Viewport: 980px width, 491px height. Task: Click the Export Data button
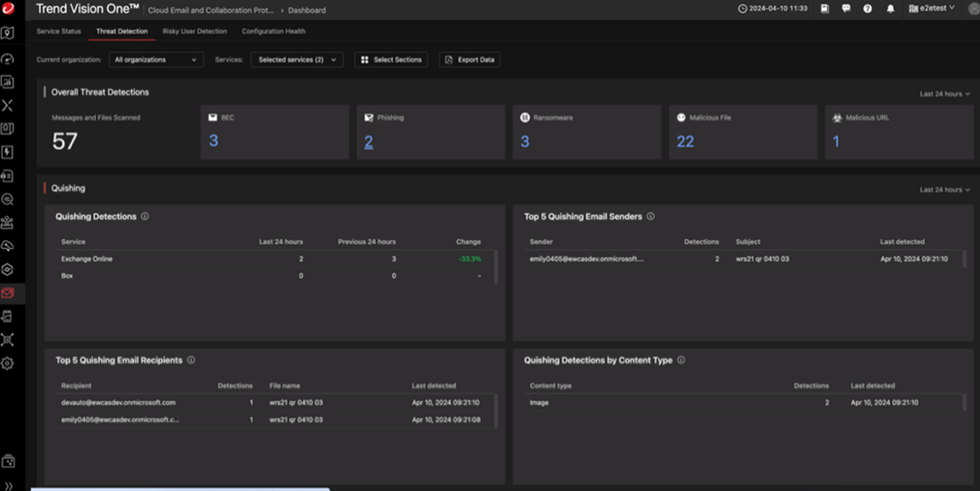(x=470, y=60)
